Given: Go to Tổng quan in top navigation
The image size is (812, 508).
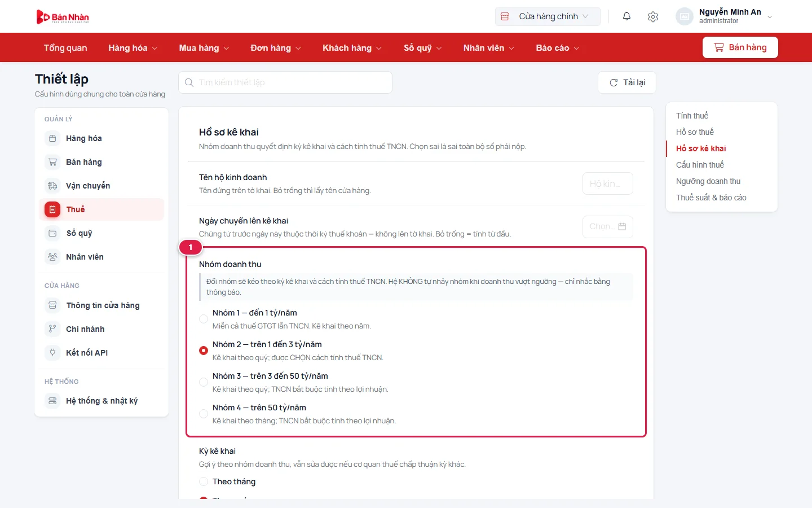Looking at the screenshot, I should 65,48.
